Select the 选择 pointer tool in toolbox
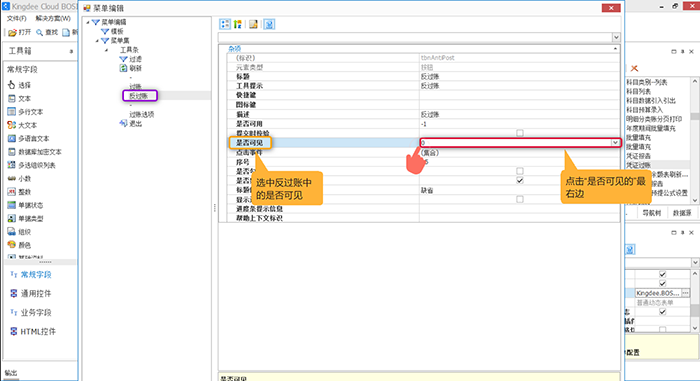Image resolution: width=700 pixels, height=381 pixels. tap(12, 85)
